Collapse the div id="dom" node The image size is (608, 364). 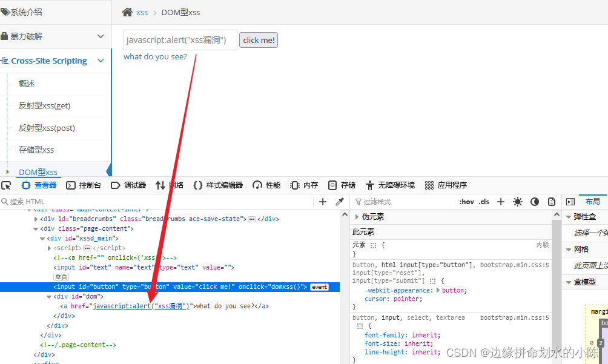pyautogui.click(x=49, y=297)
